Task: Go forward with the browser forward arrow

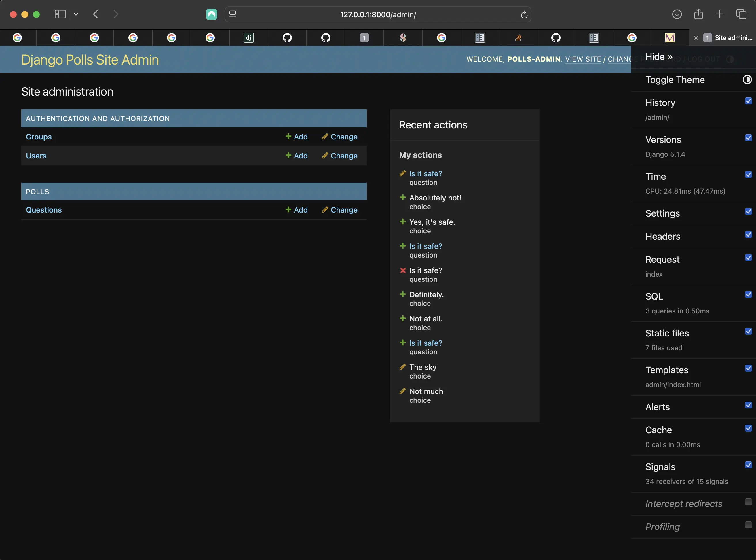Action: [116, 14]
